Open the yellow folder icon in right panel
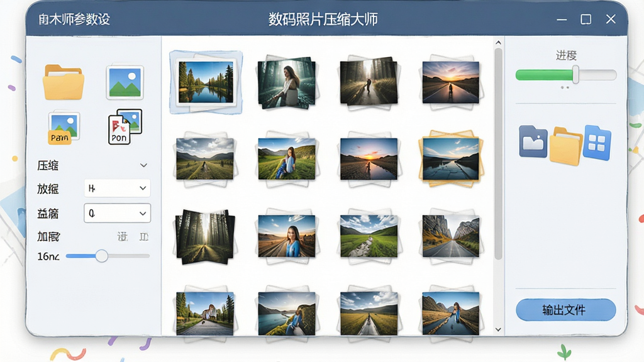The height and width of the screenshot is (362, 644). [566, 146]
